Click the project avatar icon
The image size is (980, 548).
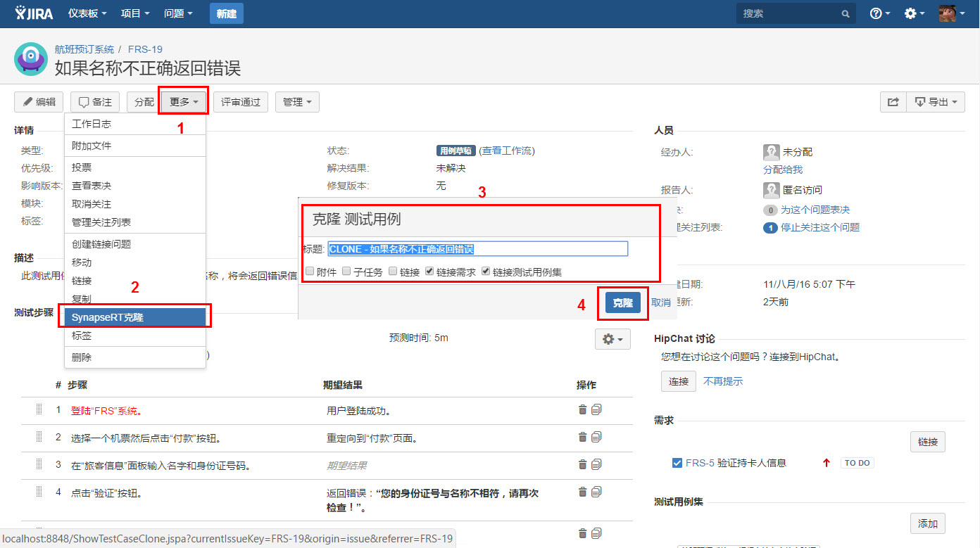point(31,59)
